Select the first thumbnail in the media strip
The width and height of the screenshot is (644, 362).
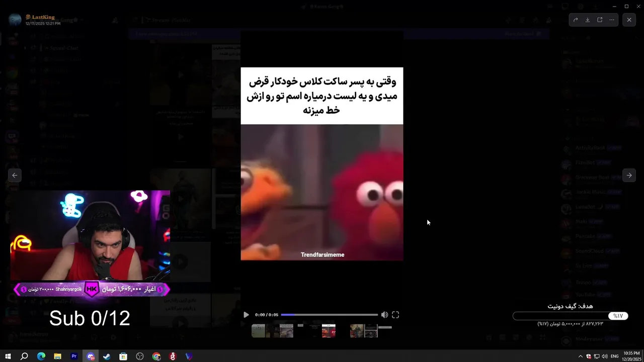[258, 330]
